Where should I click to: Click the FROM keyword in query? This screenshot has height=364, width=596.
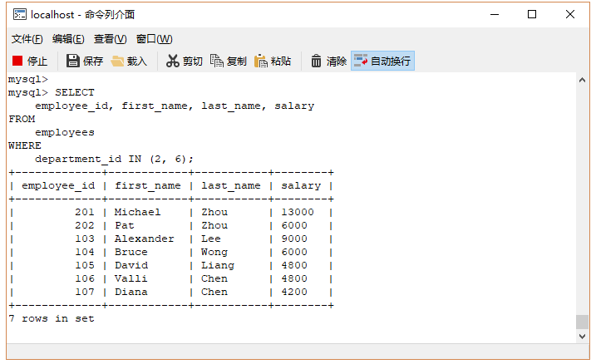pyautogui.click(x=22, y=119)
